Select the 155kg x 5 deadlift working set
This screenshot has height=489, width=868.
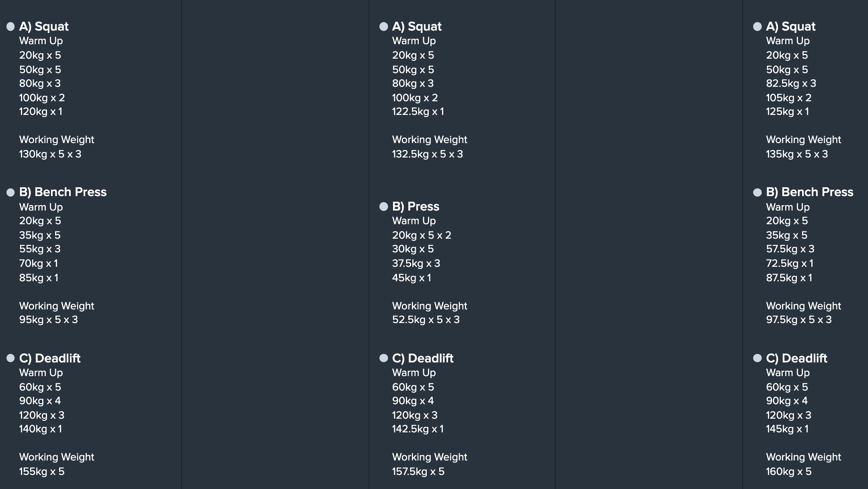(42, 472)
